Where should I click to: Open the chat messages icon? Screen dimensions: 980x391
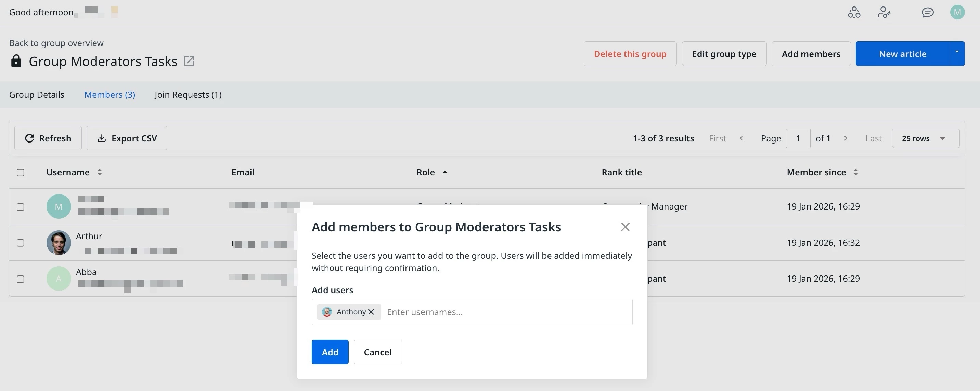[x=928, y=13]
